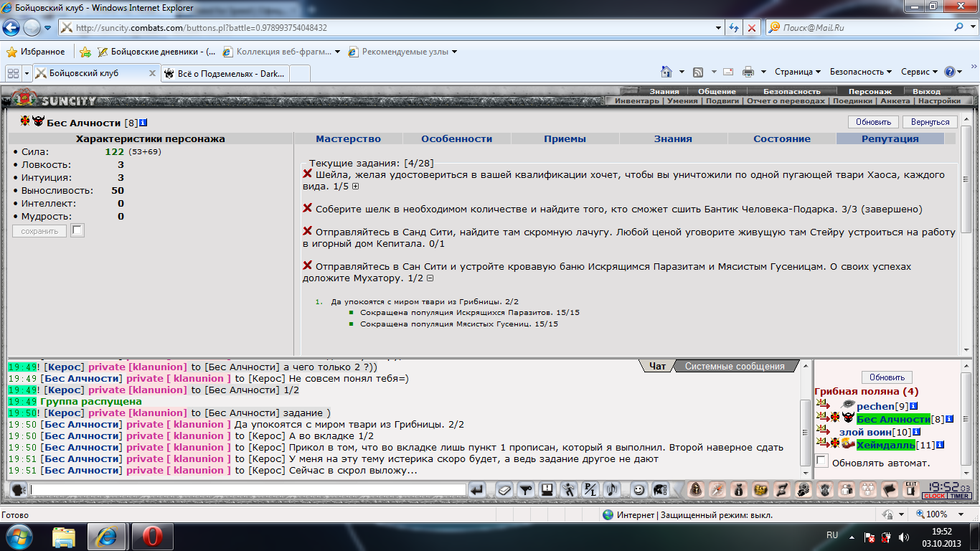Open Opera from the Windows taskbar
The width and height of the screenshot is (980, 551).
pyautogui.click(x=151, y=536)
